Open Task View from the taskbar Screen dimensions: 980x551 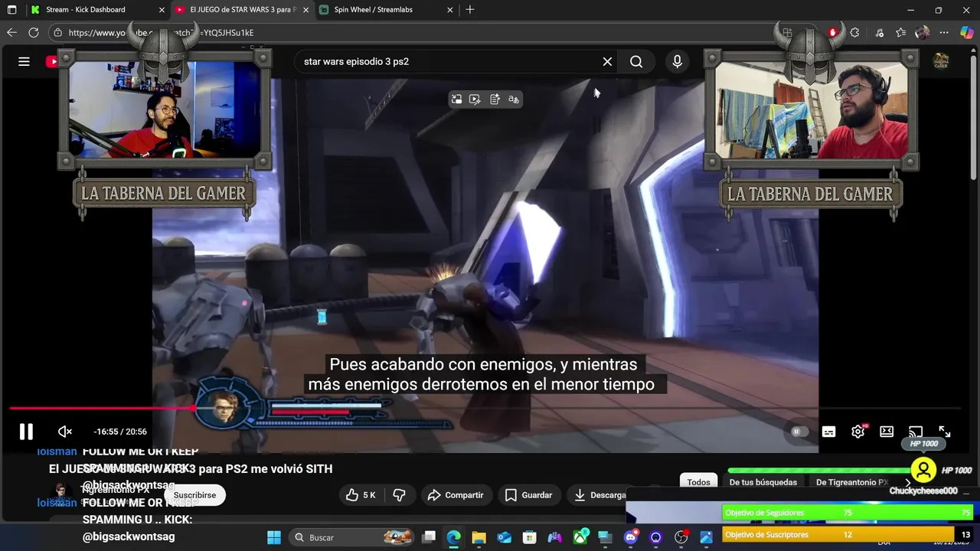click(429, 537)
